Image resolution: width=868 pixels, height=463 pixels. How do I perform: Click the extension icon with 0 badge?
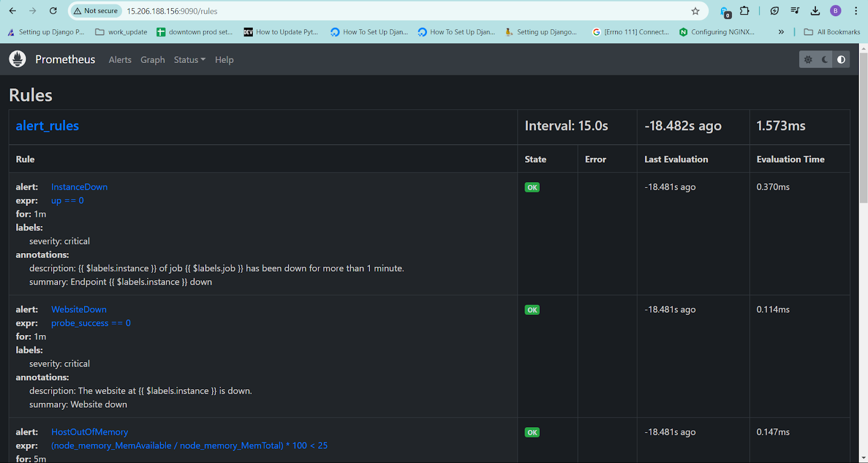click(725, 11)
